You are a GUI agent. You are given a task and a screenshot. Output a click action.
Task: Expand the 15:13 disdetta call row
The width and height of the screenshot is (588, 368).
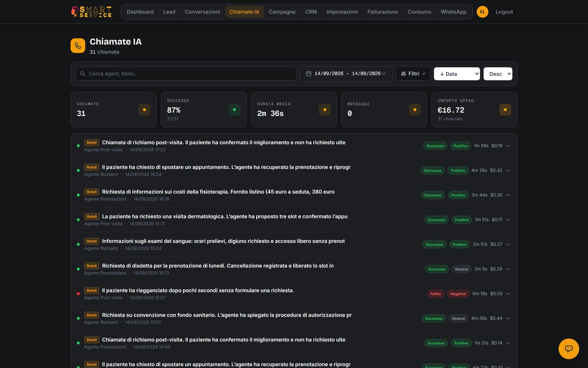pos(508,269)
